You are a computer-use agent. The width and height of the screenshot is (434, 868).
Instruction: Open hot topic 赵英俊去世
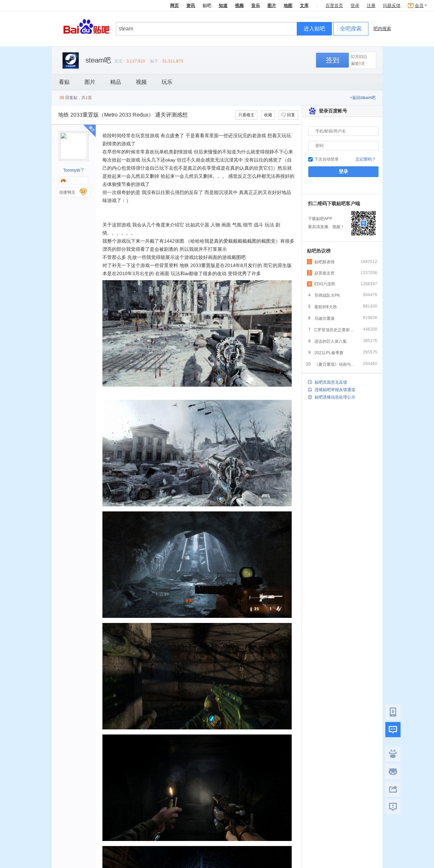pyautogui.click(x=324, y=273)
